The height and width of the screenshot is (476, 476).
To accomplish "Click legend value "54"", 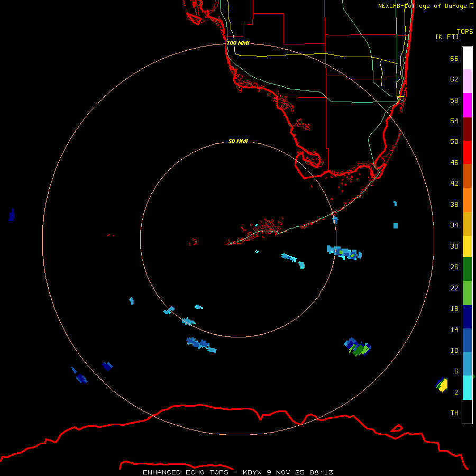I will point(454,121).
